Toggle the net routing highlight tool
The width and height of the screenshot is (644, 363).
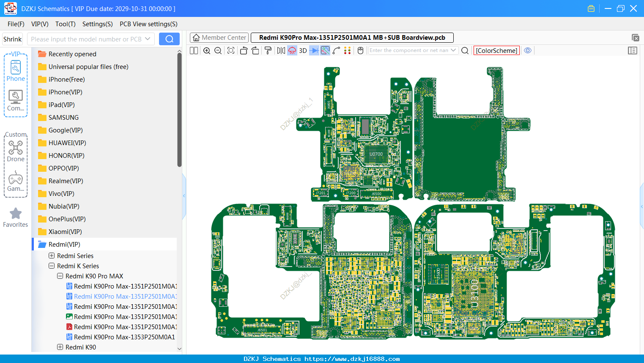(325, 50)
